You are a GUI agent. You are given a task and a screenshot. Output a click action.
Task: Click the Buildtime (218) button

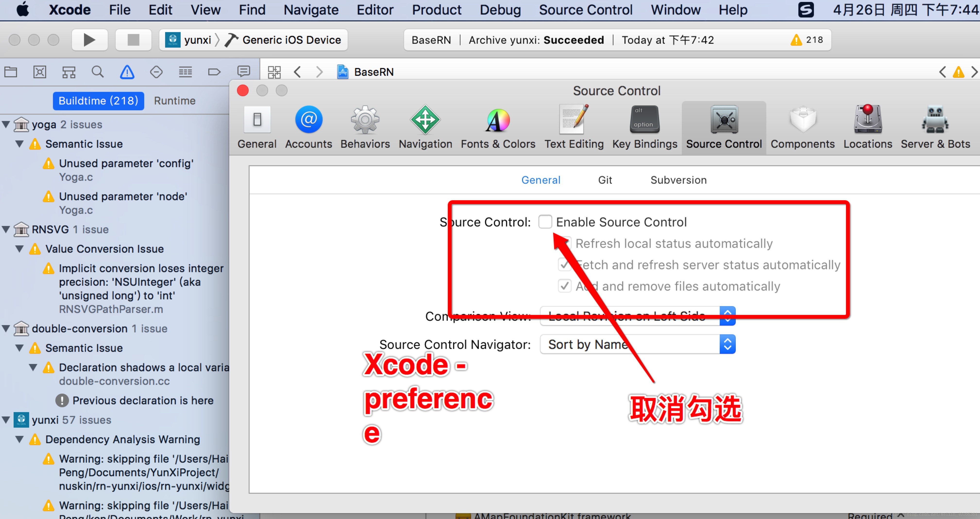click(x=98, y=101)
